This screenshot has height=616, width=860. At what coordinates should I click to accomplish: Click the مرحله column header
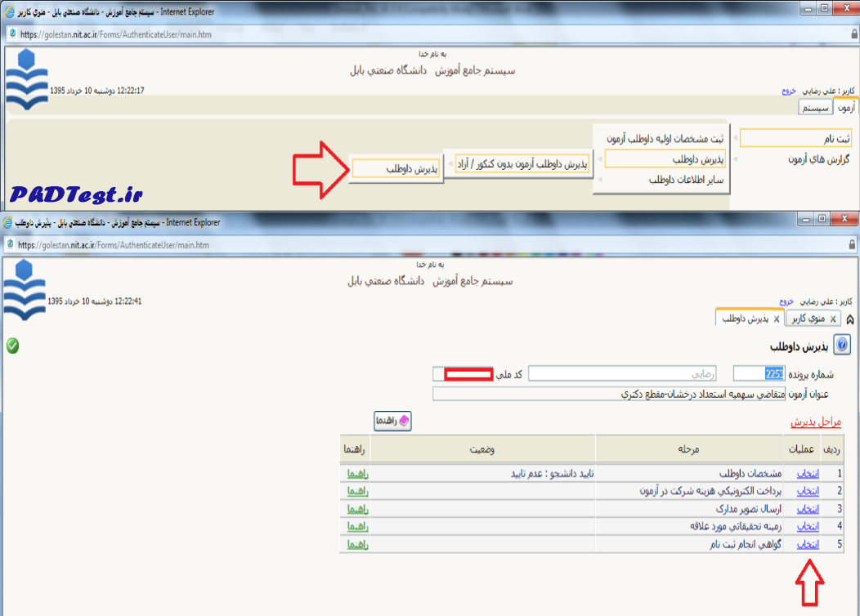click(x=689, y=449)
